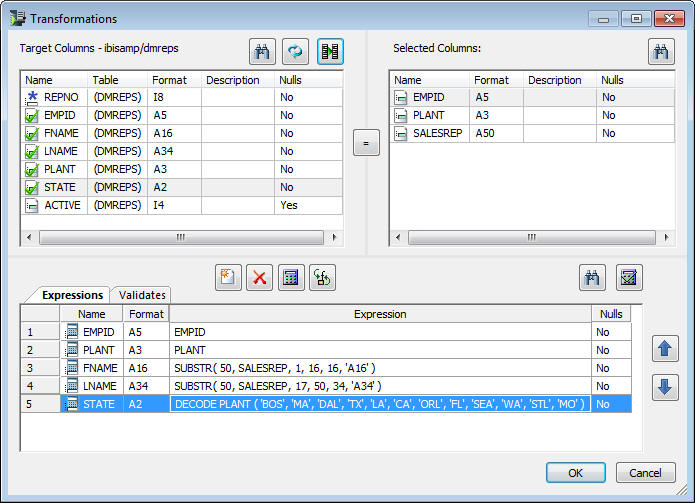Click the red X delete icon
The height and width of the screenshot is (503, 695).
coord(260,278)
